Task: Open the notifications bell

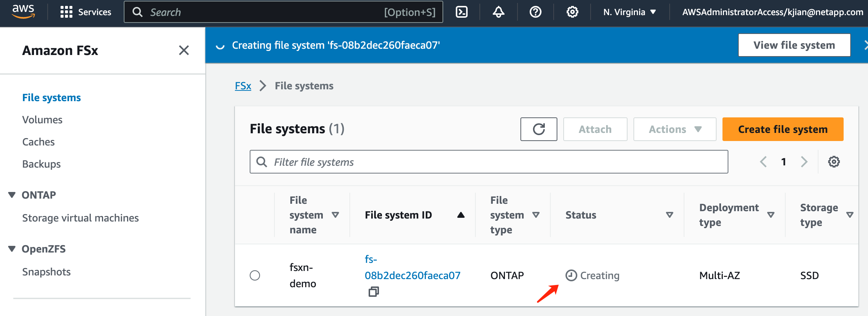Action: pos(498,12)
